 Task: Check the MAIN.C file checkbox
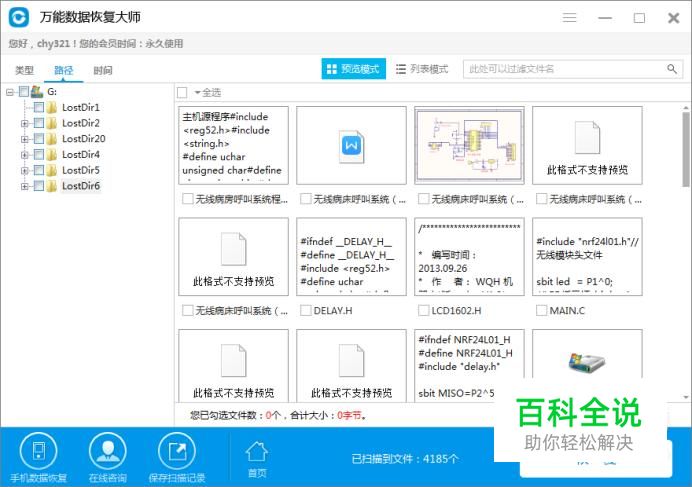tap(541, 310)
